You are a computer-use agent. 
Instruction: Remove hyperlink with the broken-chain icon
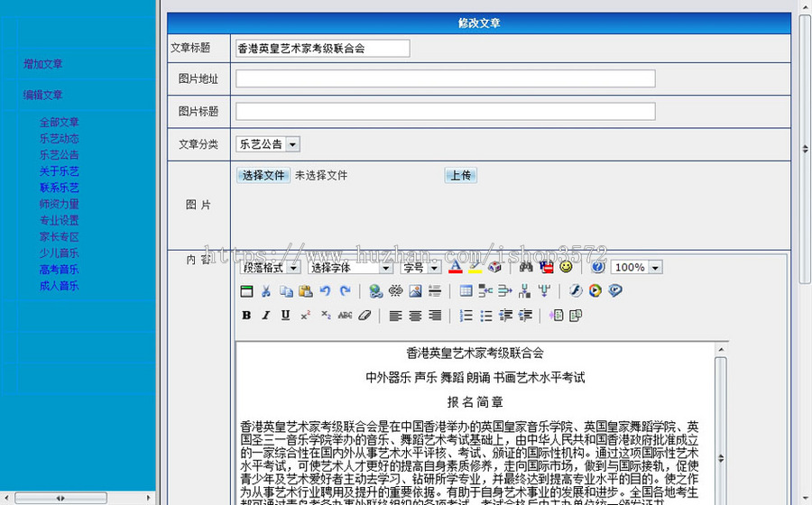point(396,291)
